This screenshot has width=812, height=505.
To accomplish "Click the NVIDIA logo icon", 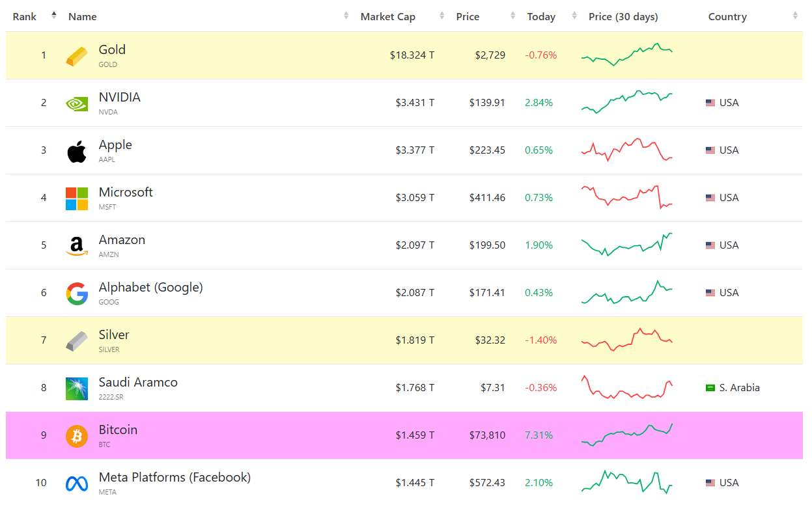I will [x=76, y=103].
